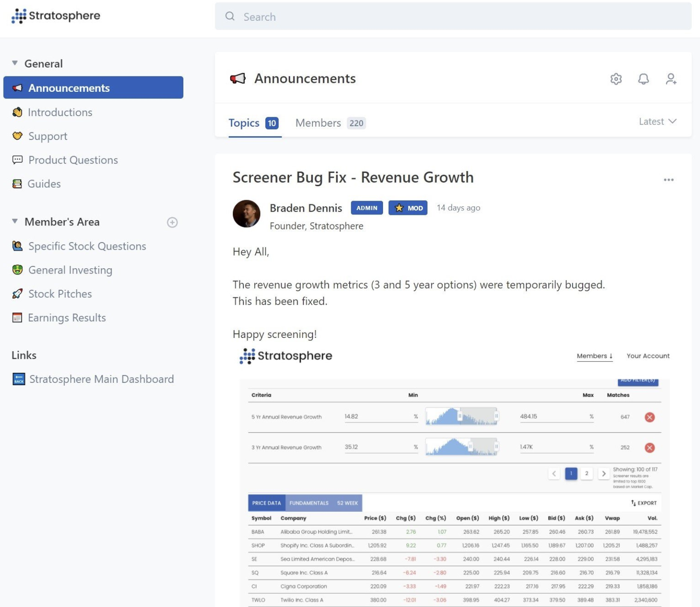Click the megaphone icon in Announcements header
This screenshot has height=607, width=700.
238,79
